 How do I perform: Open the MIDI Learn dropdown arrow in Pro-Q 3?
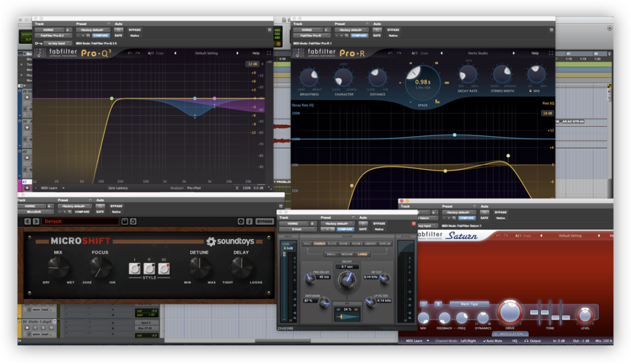tap(63, 188)
